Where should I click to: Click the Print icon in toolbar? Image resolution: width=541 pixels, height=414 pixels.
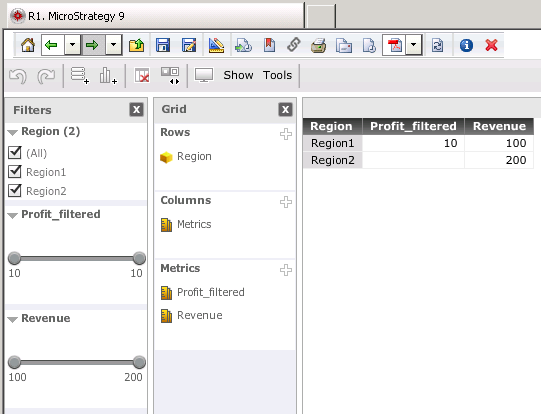tap(318, 45)
